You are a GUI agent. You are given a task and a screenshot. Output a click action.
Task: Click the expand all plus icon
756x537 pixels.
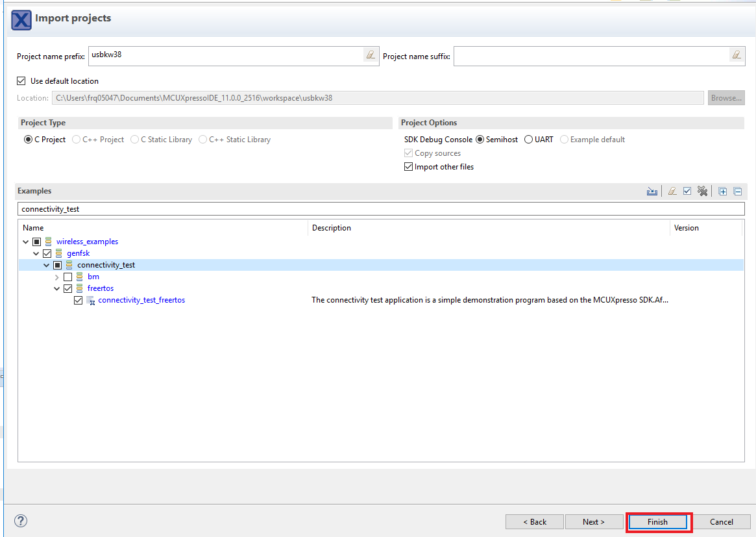click(723, 191)
